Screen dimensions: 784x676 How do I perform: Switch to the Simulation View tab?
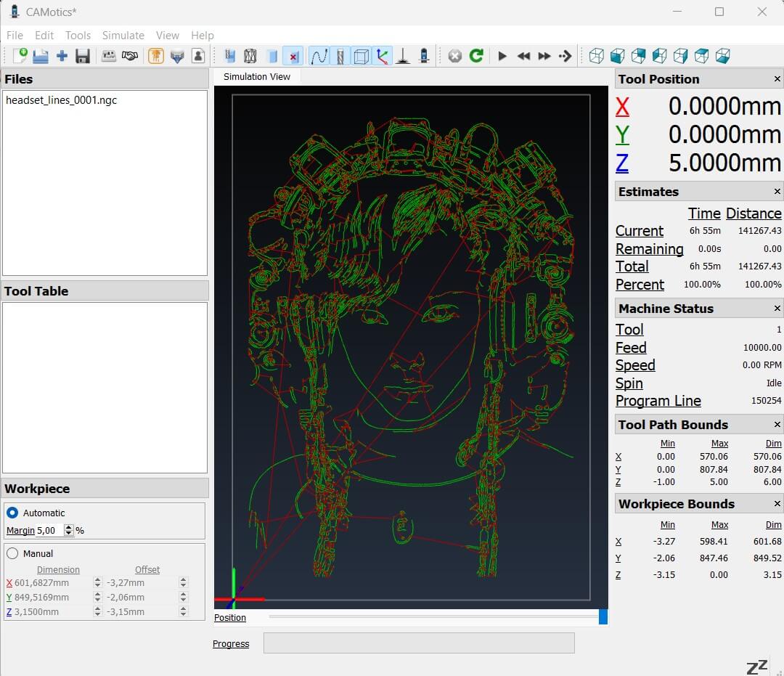[x=256, y=76]
